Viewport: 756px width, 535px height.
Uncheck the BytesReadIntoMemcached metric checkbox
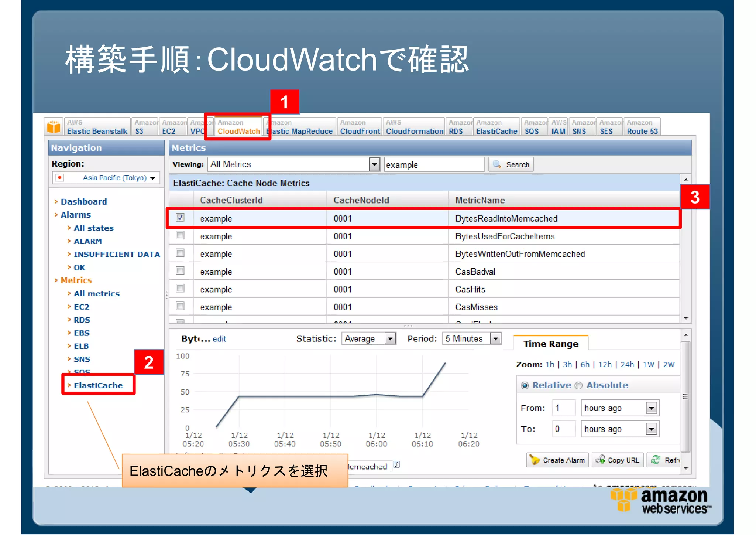pos(180,218)
